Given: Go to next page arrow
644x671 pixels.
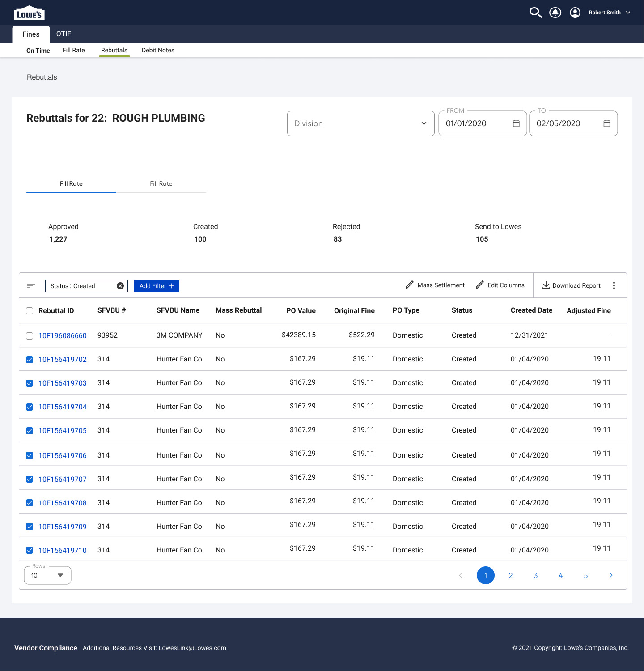Looking at the screenshot, I should coord(611,575).
